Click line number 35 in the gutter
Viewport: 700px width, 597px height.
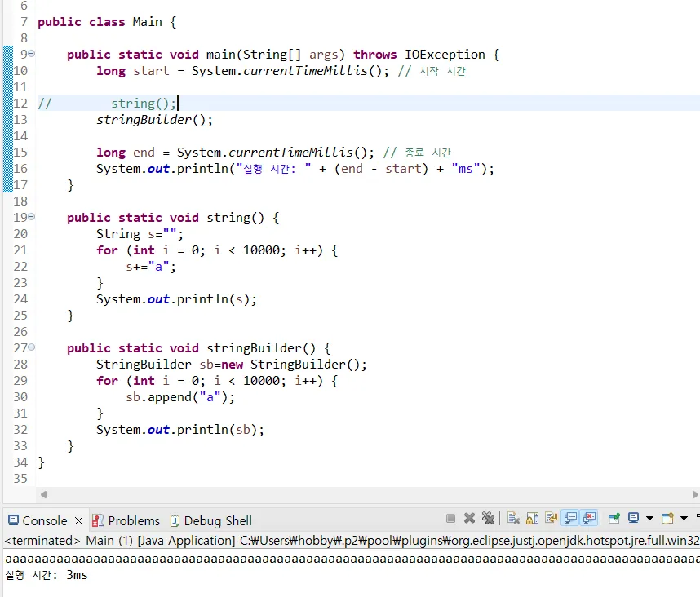[20, 479]
